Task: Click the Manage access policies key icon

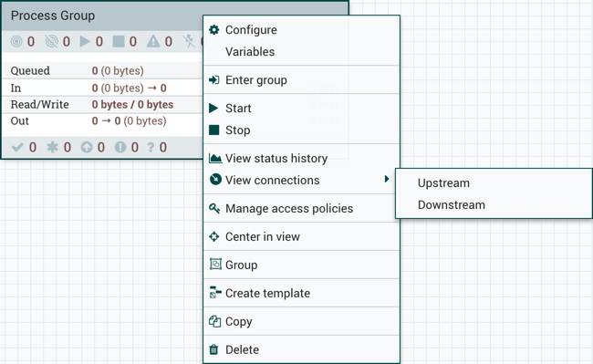Action: pos(214,208)
